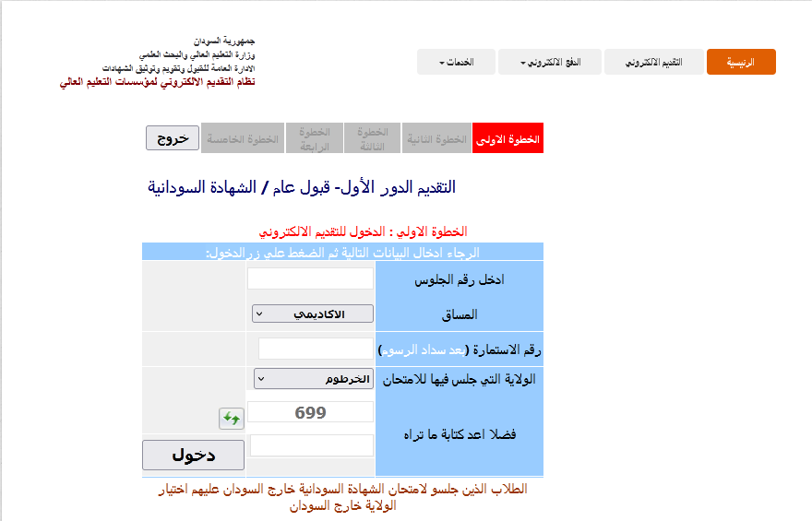Viewport: 812px width, 521px height.
Task: Click the دخول login button
Action: pos(193,456)
